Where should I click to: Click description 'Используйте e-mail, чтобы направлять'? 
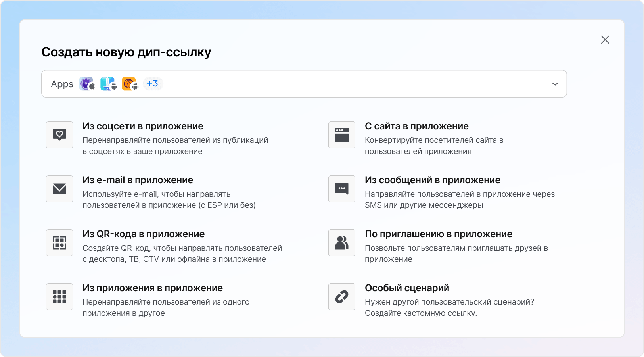click(157, 194)
